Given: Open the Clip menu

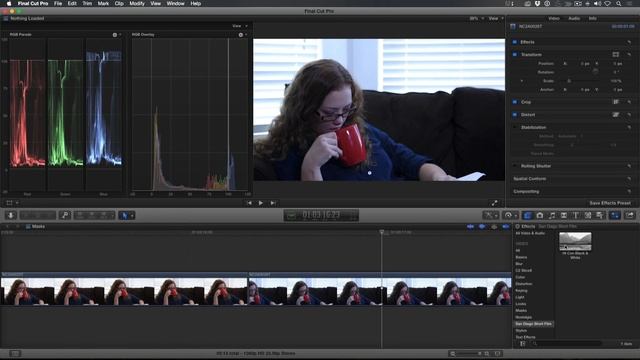Looking at the screenshot, I should coord(119,3).
